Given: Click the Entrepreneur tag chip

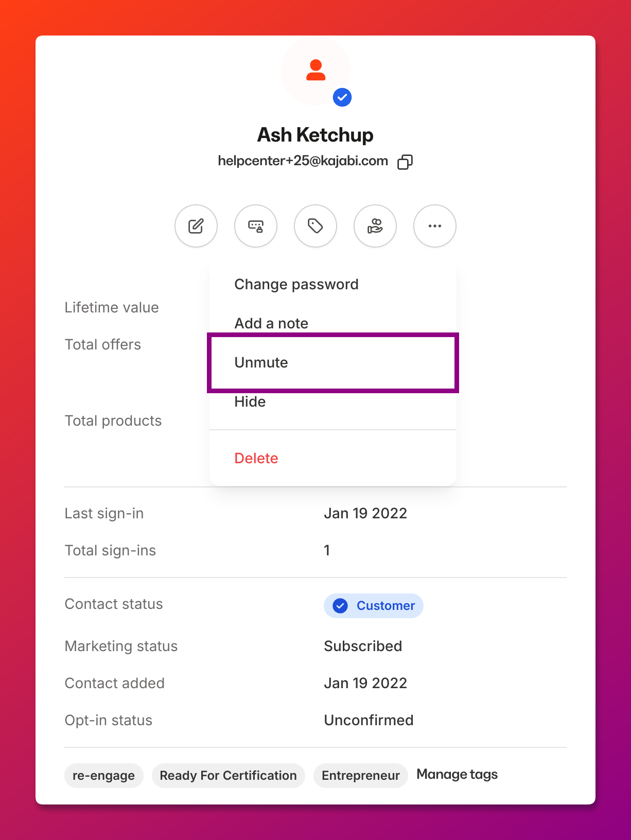Looking at the screenshot, I should coord(361,776).
